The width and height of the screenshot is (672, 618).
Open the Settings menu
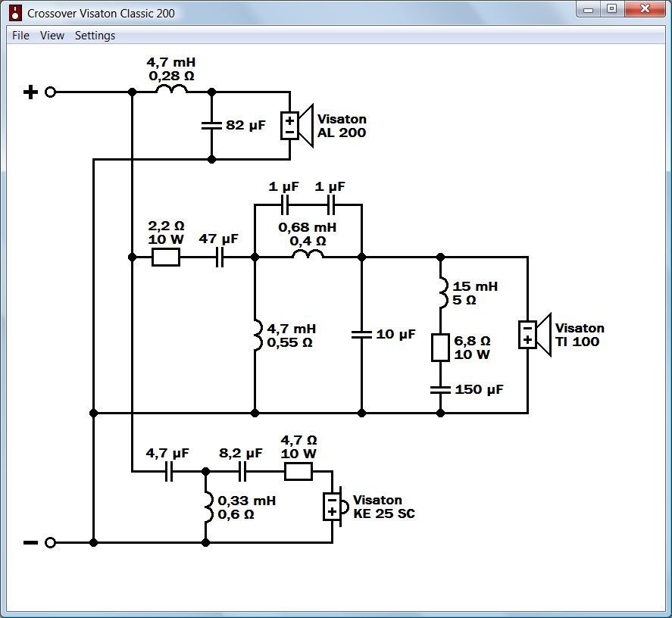coord(95,36)
